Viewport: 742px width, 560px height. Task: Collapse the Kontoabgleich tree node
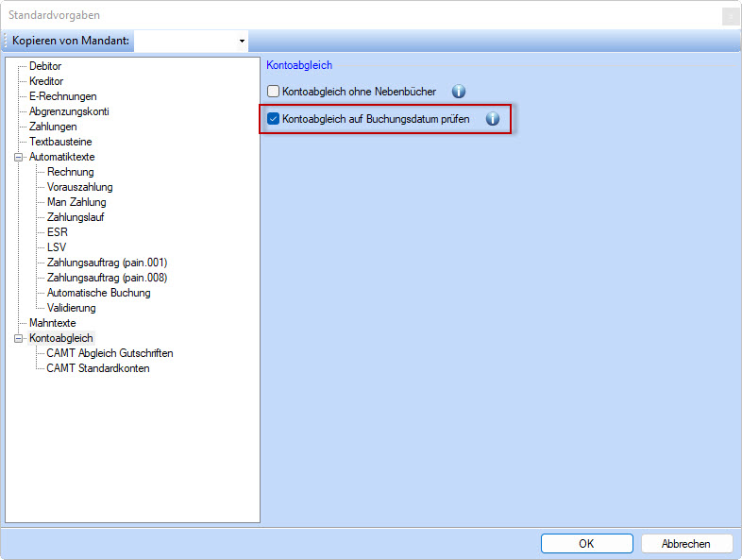[19, 338]
